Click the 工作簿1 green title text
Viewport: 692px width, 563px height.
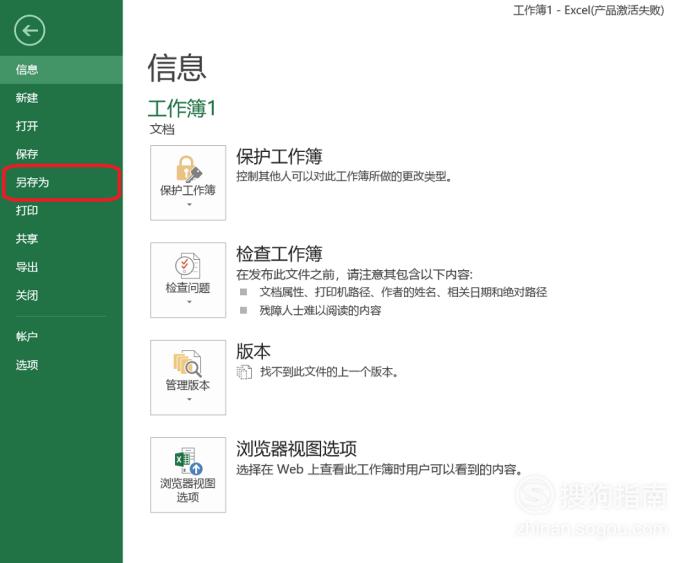(182, 108)
